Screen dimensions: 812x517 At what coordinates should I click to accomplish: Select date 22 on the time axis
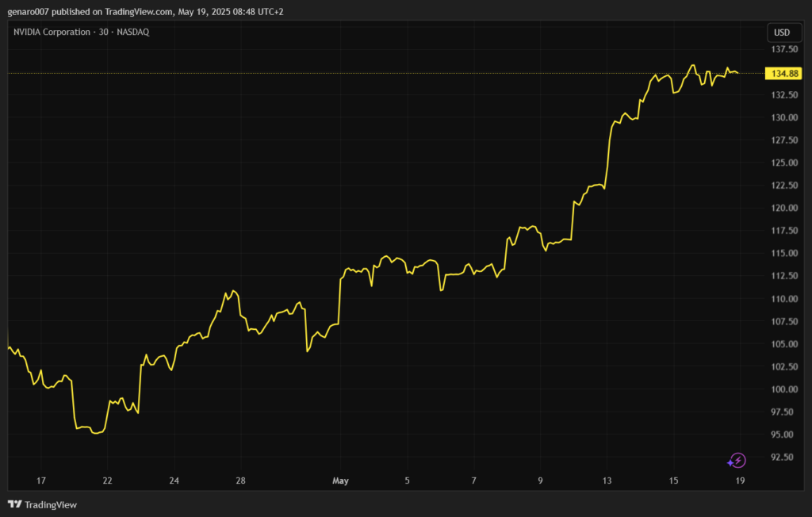(107, 481)
